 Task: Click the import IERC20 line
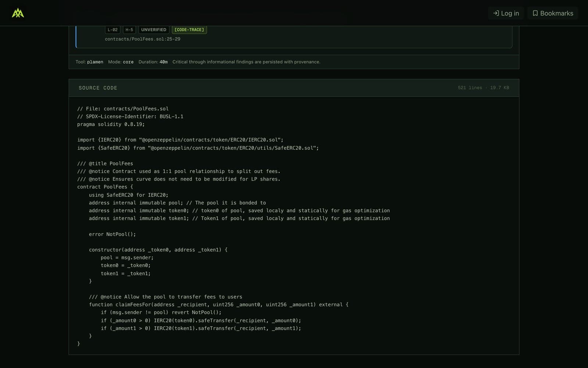tap(180, 140)
